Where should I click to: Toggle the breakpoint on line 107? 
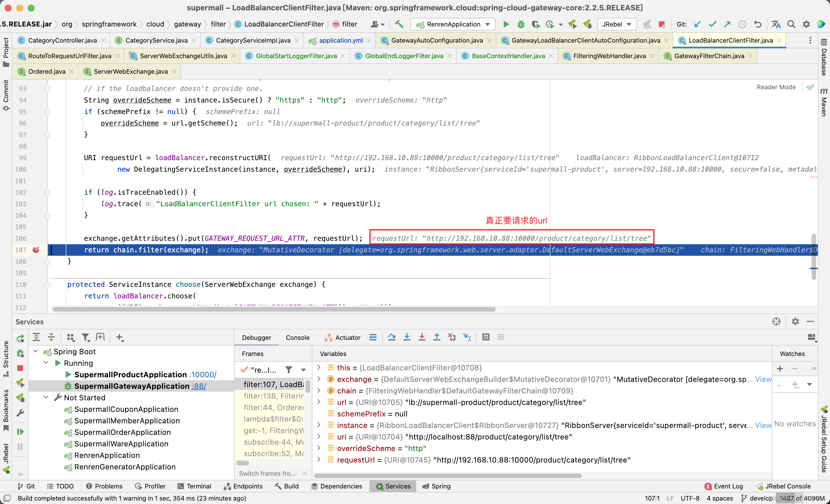(36, 250)
